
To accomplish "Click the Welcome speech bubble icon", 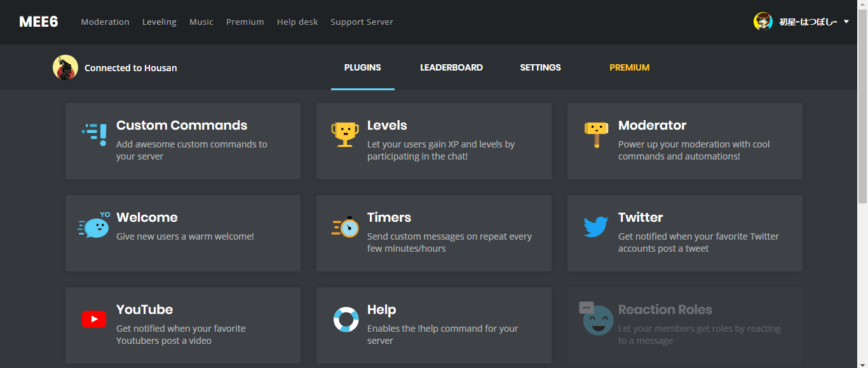I will coord(94,226).
